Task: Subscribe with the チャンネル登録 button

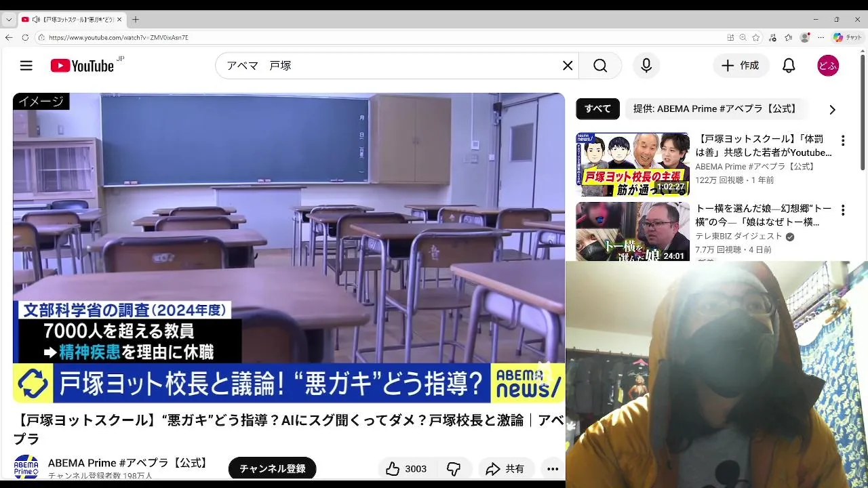Action: (x=272, y=469)
